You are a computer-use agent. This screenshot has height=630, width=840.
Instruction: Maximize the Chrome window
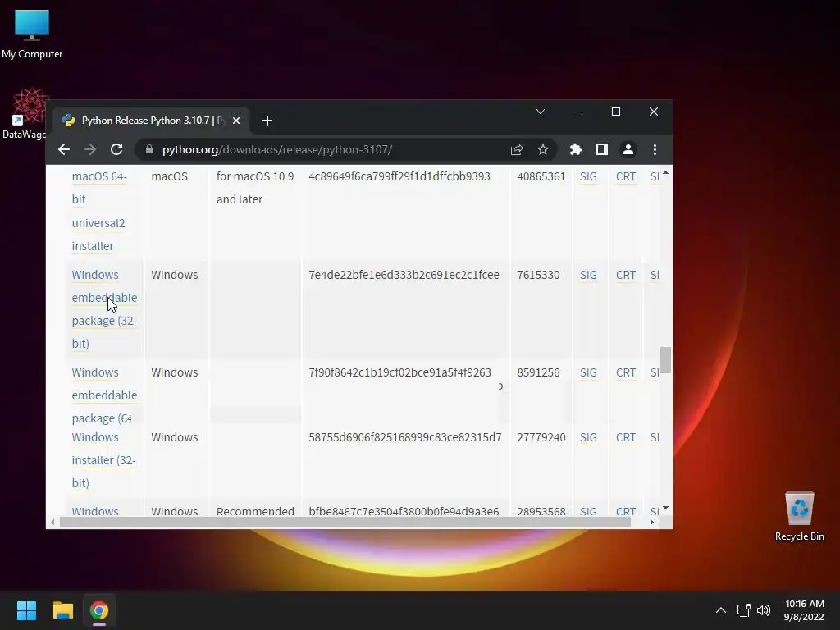pyautogui.click(x=616, y=112)
